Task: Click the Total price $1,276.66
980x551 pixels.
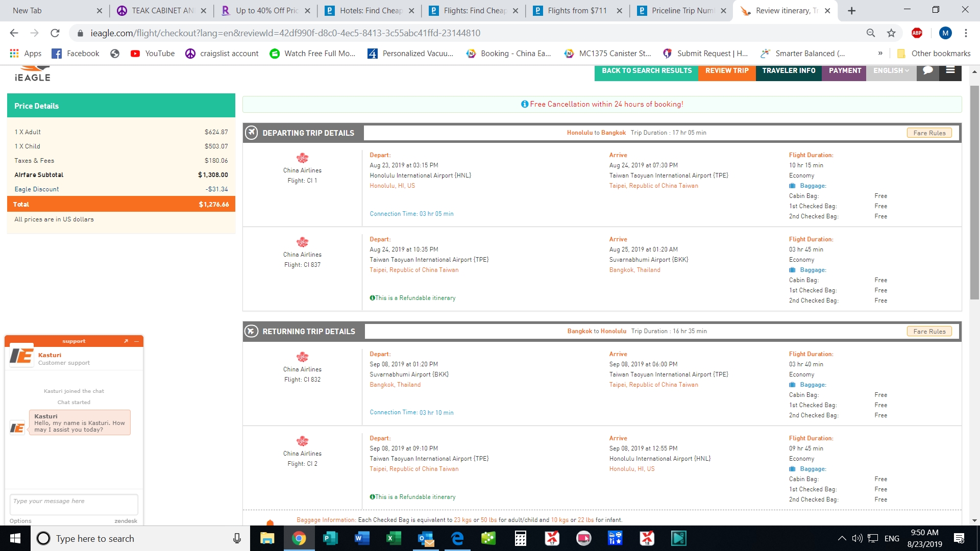Action: 214,205
